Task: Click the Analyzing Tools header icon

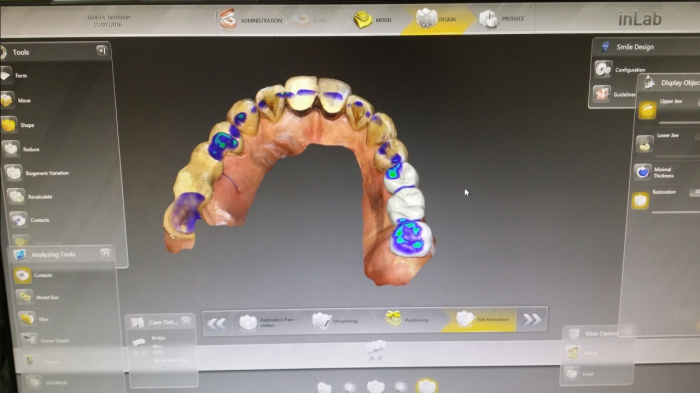Action: click(19, 254)
